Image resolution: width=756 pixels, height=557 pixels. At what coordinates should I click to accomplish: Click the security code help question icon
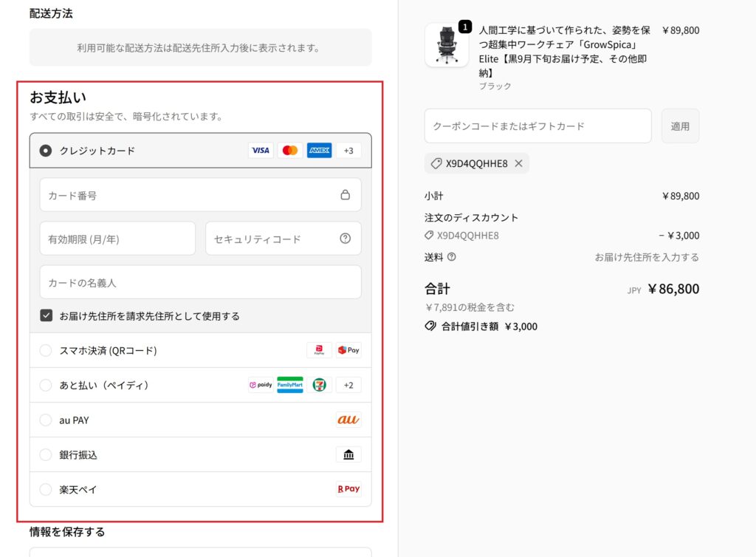click(345, 239)
